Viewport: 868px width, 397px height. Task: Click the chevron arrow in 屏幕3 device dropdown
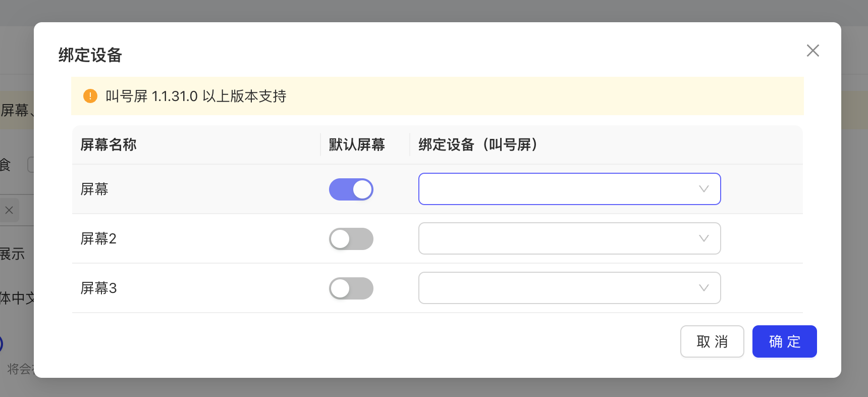(703, 288)
